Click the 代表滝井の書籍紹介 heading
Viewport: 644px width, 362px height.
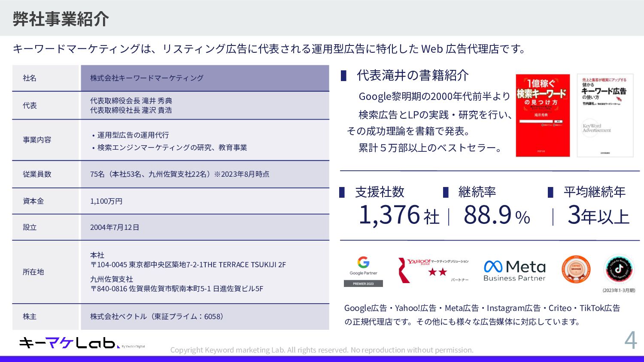[x=413, y=75]
